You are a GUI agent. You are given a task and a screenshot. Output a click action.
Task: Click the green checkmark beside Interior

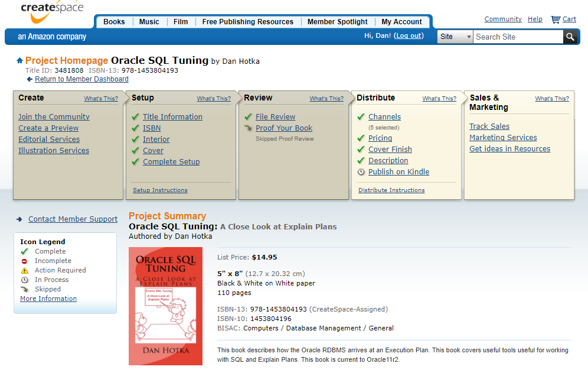135,140
